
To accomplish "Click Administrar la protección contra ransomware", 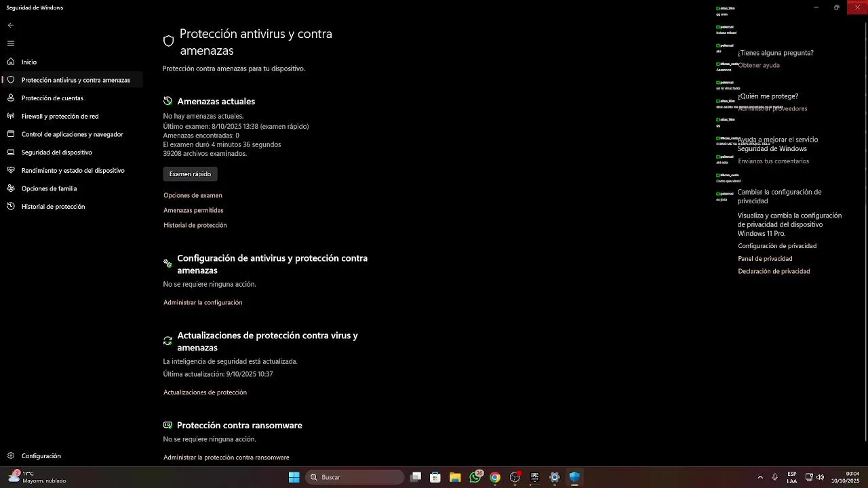I will coord(226,457).
